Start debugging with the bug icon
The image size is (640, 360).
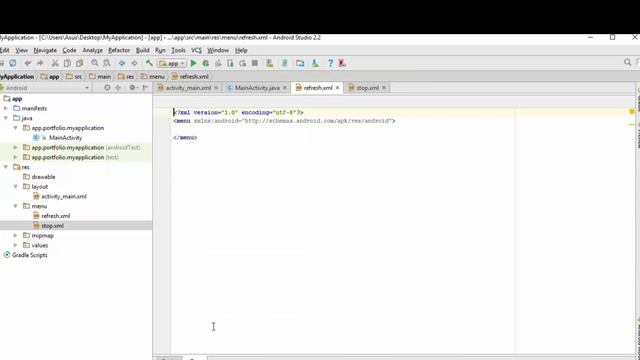[x=206, y=63]
